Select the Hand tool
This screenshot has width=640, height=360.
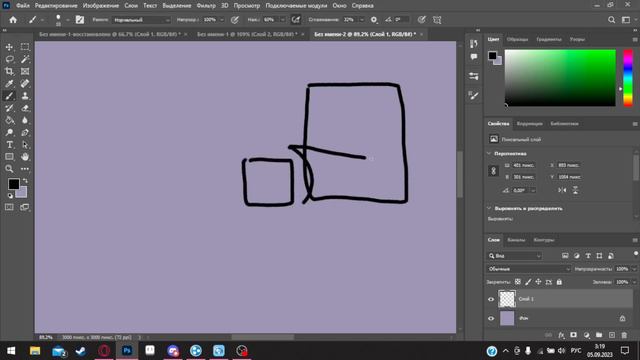[x=25, y=157]
